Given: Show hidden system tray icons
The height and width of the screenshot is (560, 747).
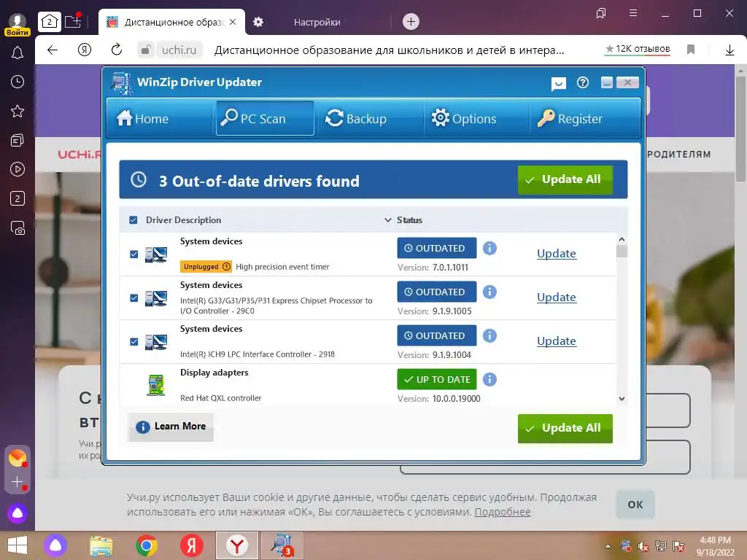Looking at the screenshot, I should point(608,546).
